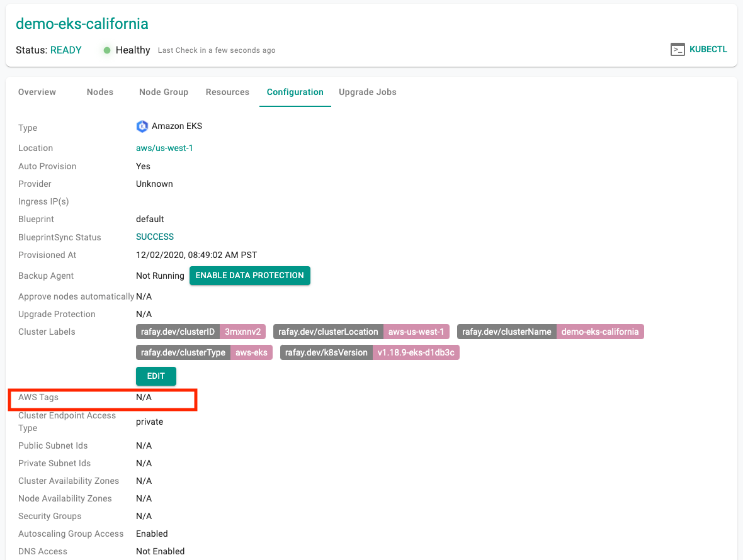Click the Upgrade Protection label
The image size is (743, 560).
[57, 315]
